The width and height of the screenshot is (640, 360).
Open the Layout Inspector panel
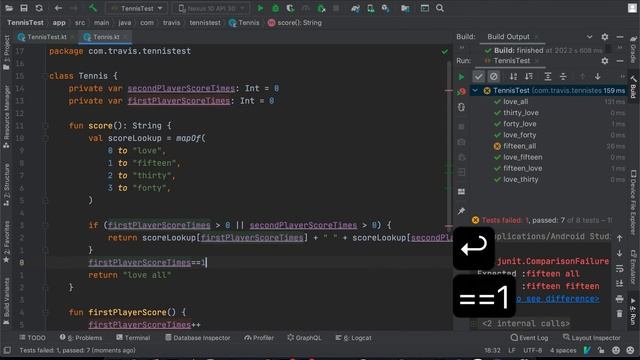point(591,338)
